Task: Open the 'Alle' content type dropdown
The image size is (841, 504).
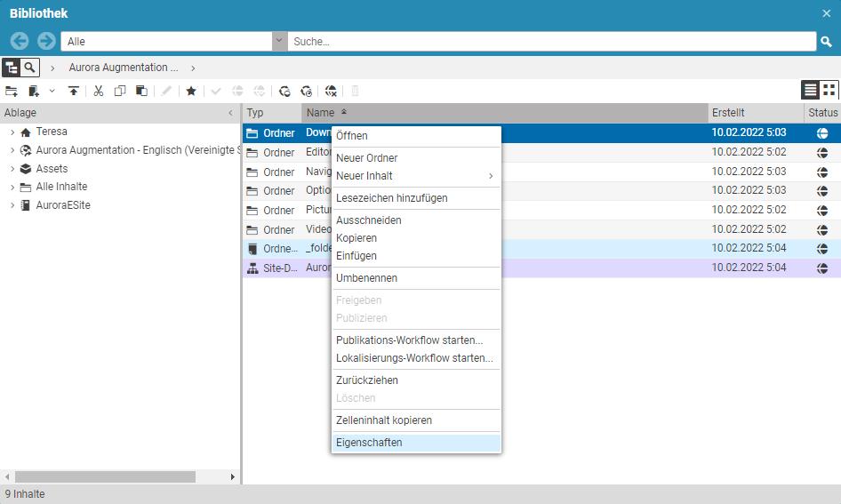Action: click(280, 42)
